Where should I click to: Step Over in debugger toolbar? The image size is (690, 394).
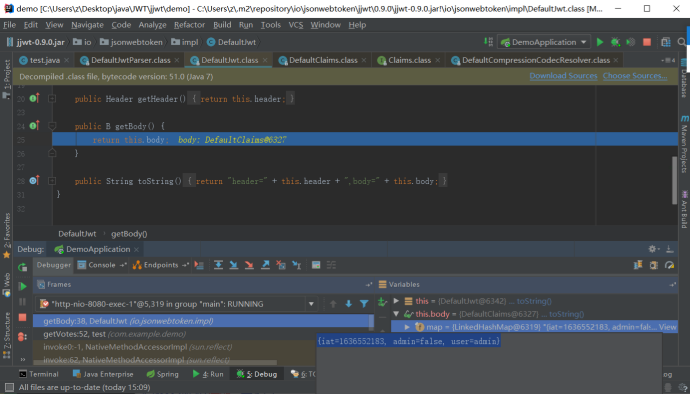point(218,265)
